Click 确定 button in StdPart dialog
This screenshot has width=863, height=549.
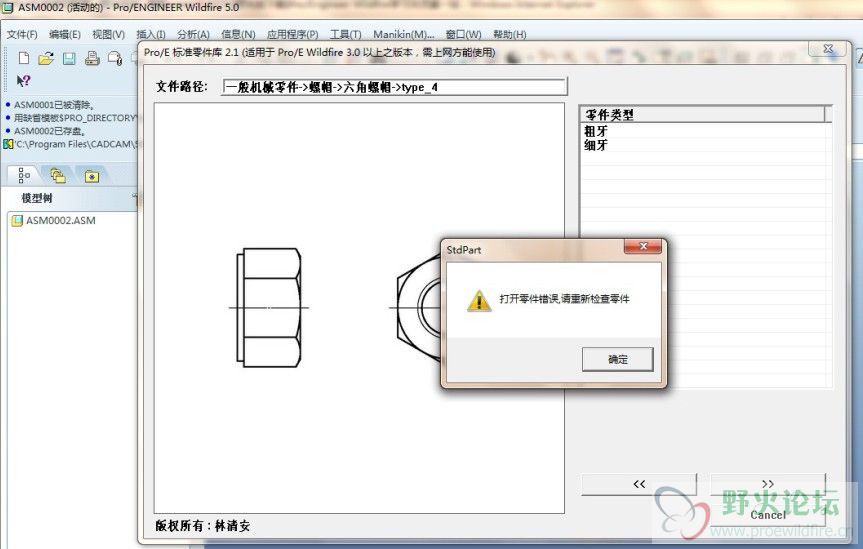click(618, 360)
